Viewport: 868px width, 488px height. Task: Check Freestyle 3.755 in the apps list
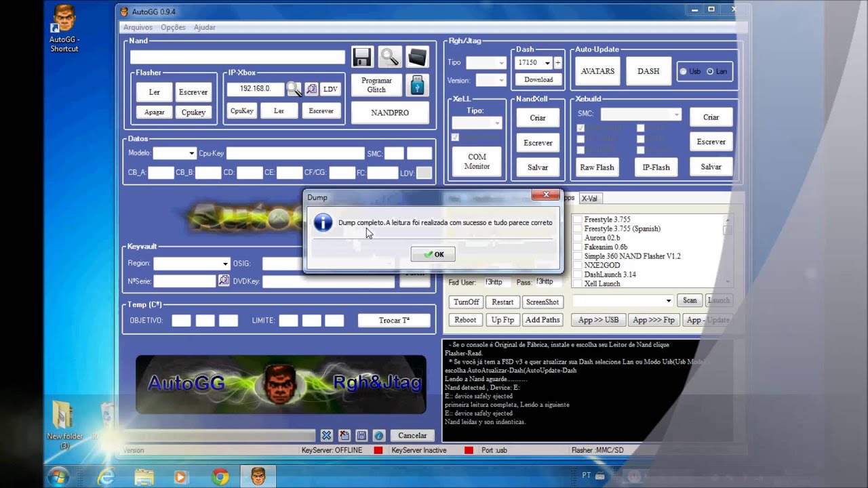pyautogui.click(x=577, y=220)
